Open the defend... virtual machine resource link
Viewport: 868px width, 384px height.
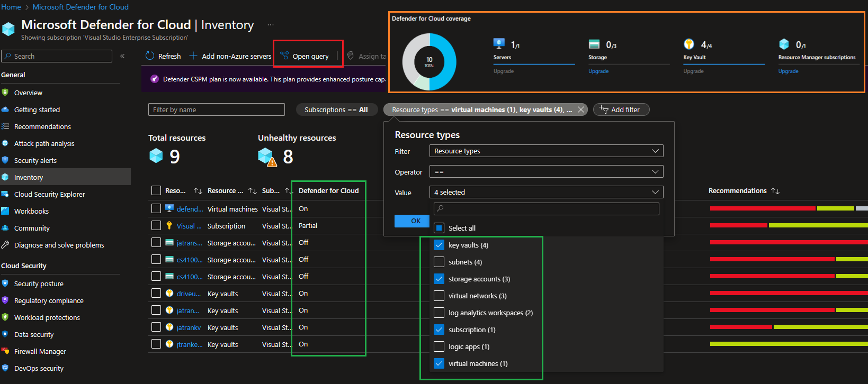(190, 209)
